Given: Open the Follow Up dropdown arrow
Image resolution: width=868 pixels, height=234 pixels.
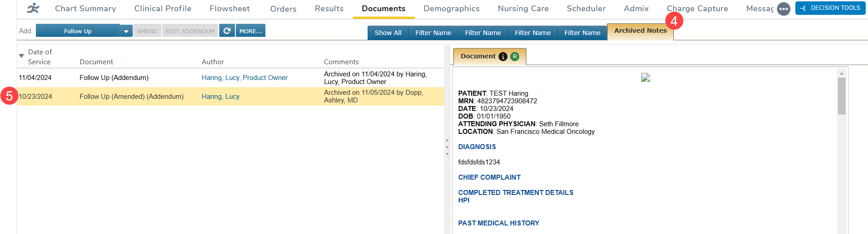Looking at the screenshot, I should click(x=126, y=31).
